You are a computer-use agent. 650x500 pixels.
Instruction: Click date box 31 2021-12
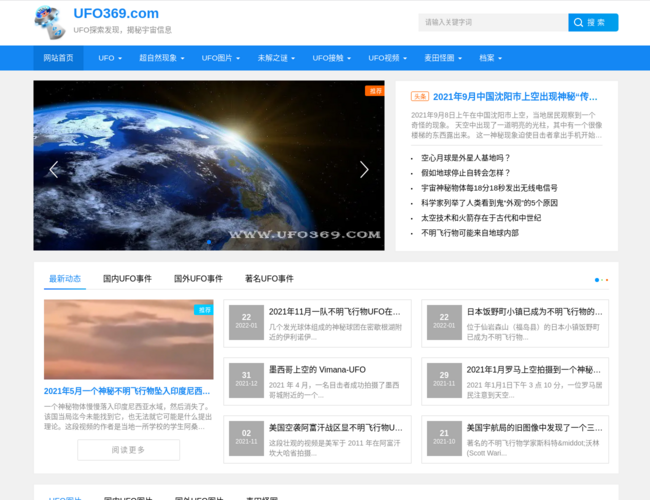[246, 380]
